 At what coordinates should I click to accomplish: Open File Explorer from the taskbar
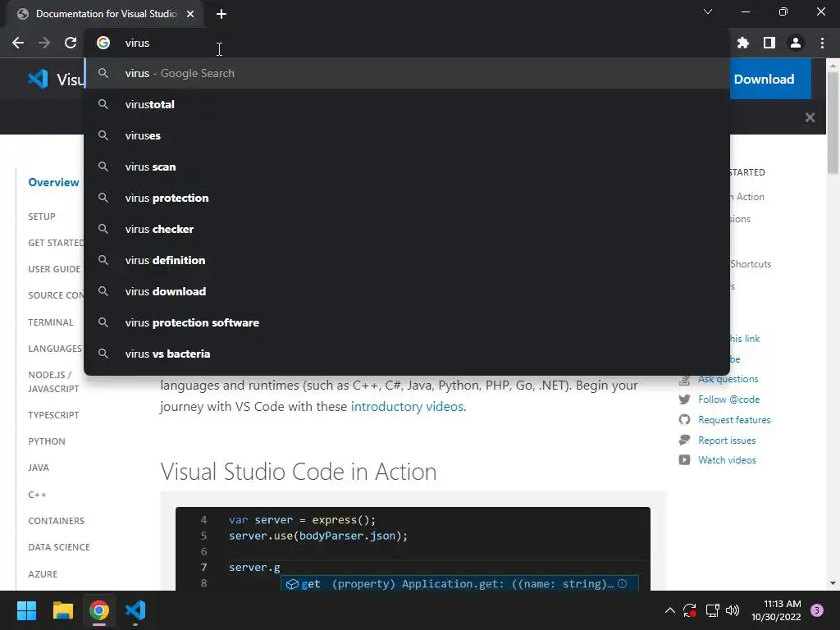click(x=62, y=610)
